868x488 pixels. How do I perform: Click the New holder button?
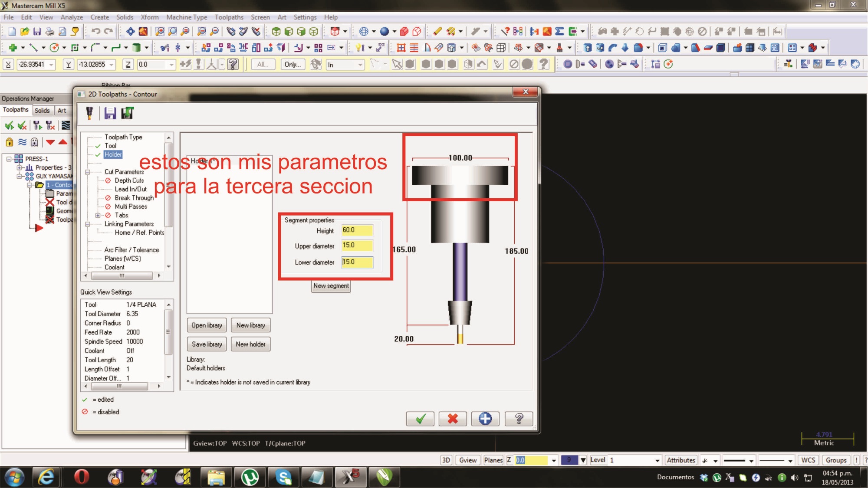[x=250, y=344]
